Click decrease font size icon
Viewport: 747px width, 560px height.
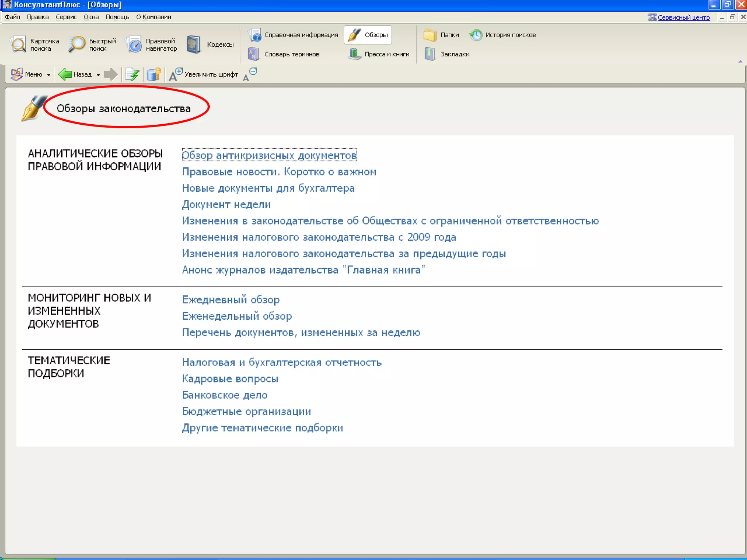point(250,74)
